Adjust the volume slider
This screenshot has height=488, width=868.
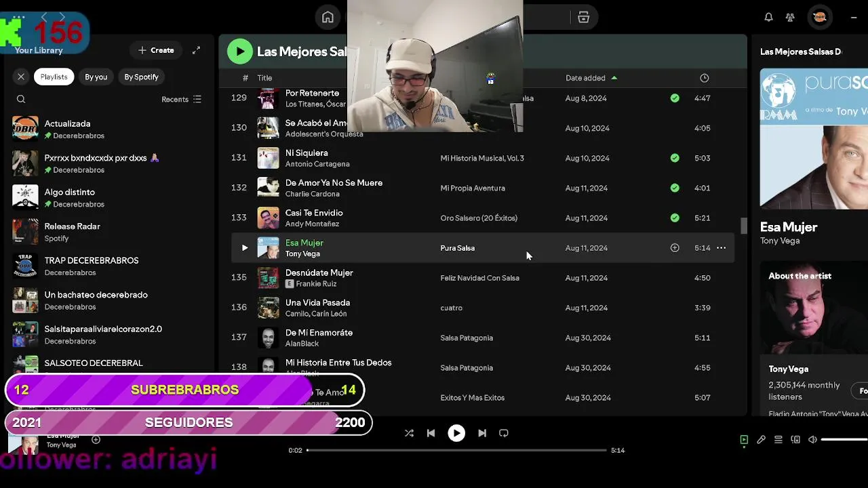tap(844, 440)
